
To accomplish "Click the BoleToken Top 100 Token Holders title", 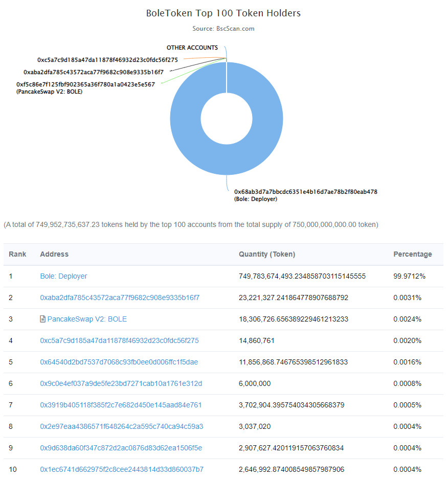I will (223, 13).
